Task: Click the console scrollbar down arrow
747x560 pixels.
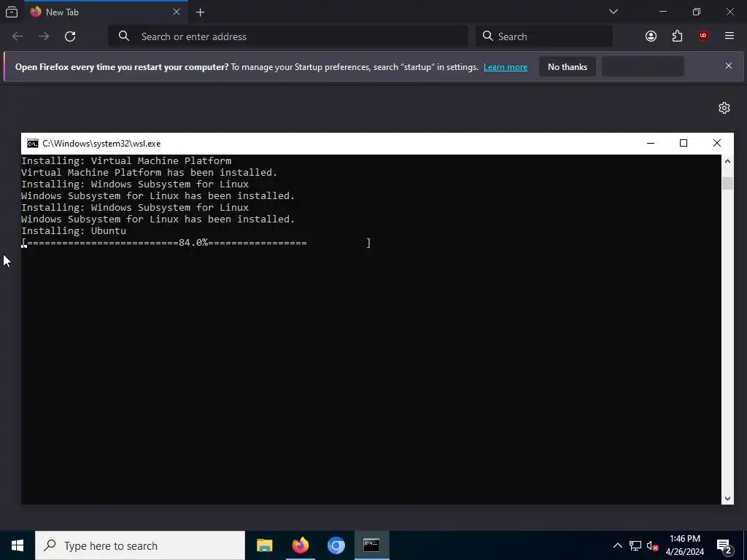Action: pyautogui.click(x=727, y=499)
